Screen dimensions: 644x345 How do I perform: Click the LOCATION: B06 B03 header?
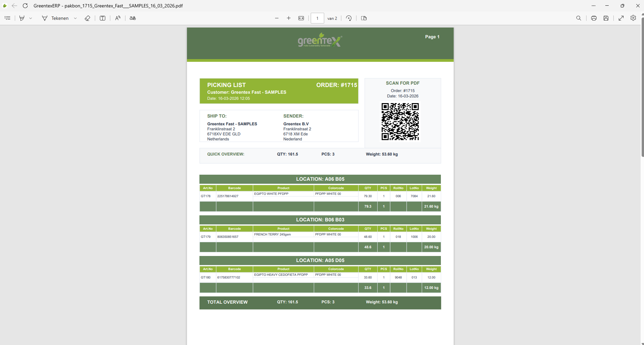pyautogui.click(x=320, y=220)
